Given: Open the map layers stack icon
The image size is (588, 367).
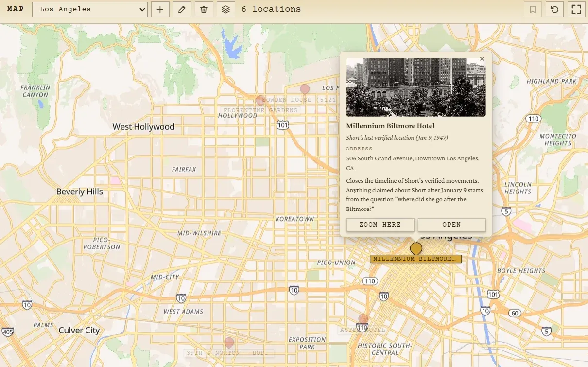Looking at the screenshot, I should tap(226, 9).
